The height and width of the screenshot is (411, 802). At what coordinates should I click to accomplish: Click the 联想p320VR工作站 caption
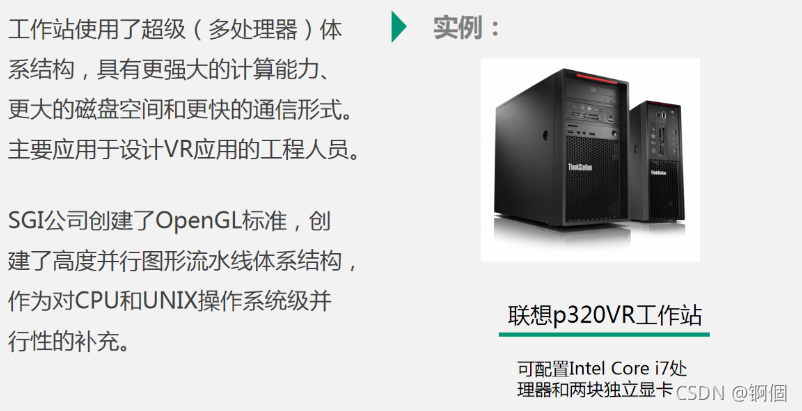pyautogui.click(x=605, y=315)
